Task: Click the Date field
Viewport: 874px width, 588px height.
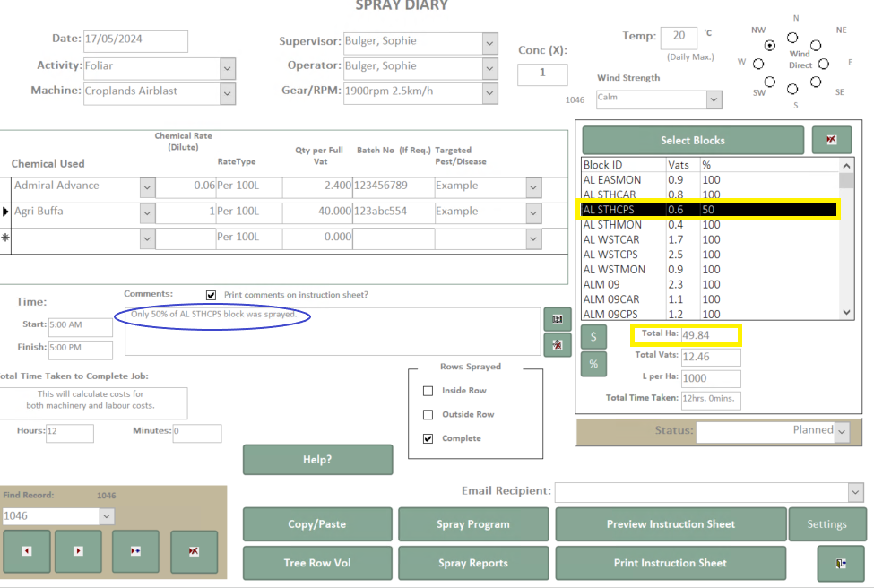Action: (135, 41)
